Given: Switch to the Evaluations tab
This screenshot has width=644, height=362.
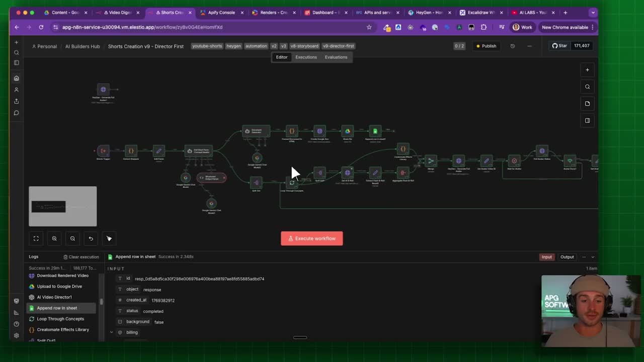Looking at the screenshot, I should 336,57.
